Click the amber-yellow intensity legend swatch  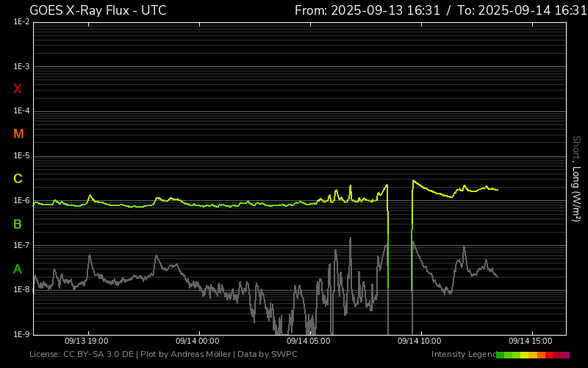pyautogui.click(x=533, y=355)
